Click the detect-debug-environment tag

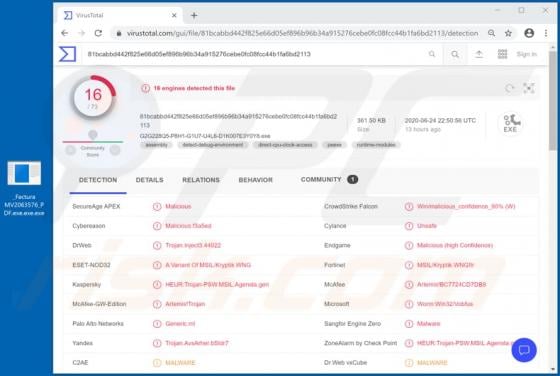(x=213, y=145)
